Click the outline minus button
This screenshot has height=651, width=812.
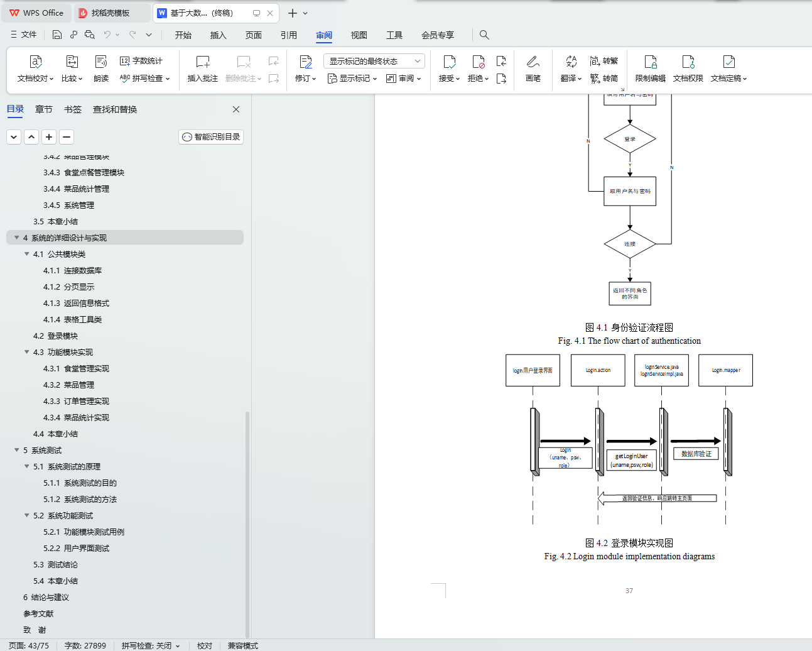point(67,137)
